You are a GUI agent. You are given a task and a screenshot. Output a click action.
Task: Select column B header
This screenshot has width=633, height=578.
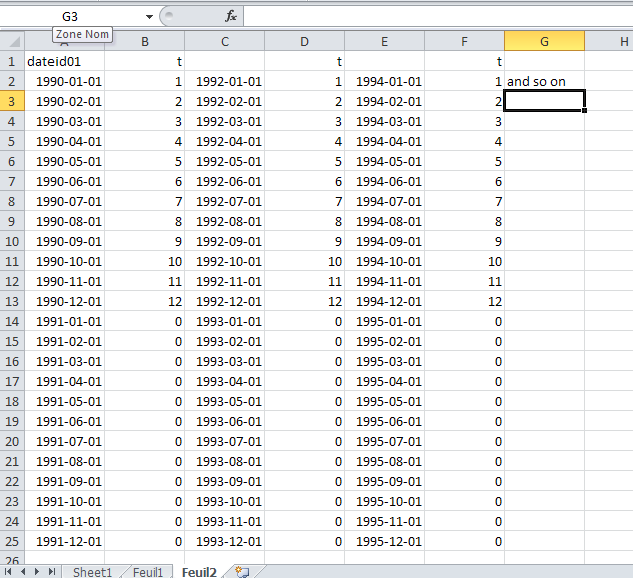click(x=145, y=41)
